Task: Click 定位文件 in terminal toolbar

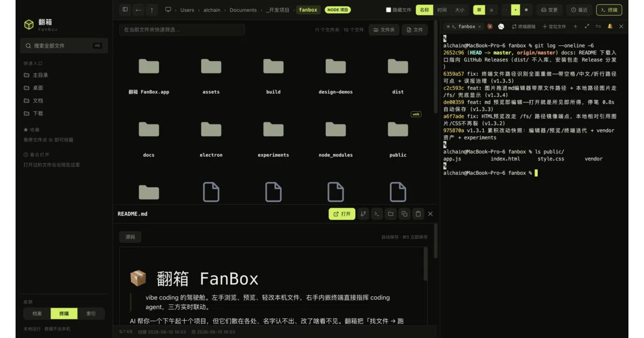Action: point(554,26)
